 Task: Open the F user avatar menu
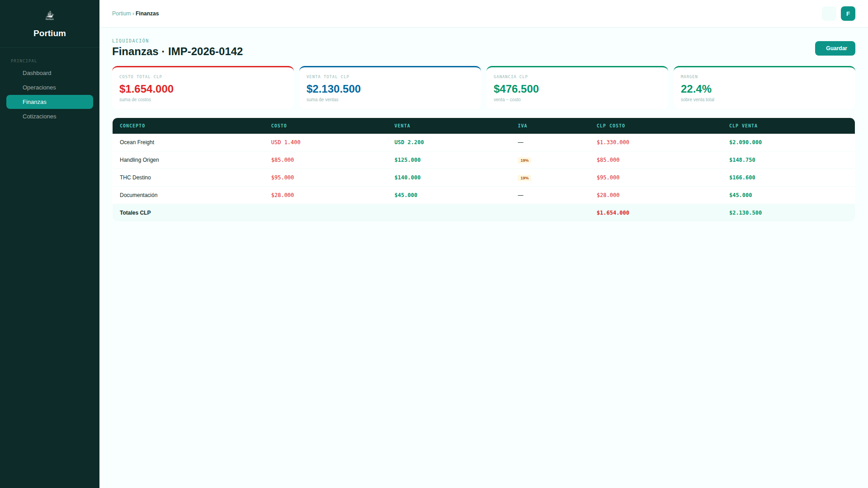pos(848,14)
